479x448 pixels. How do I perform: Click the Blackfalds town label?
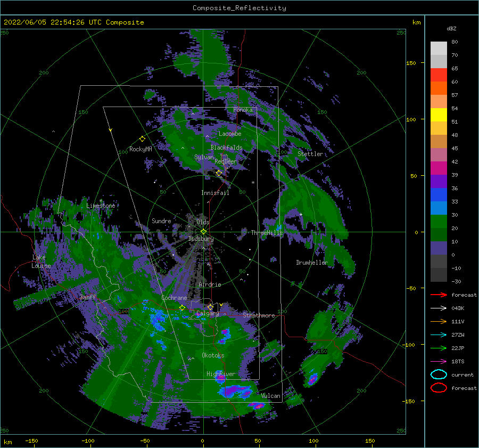[x=226, y=148]
